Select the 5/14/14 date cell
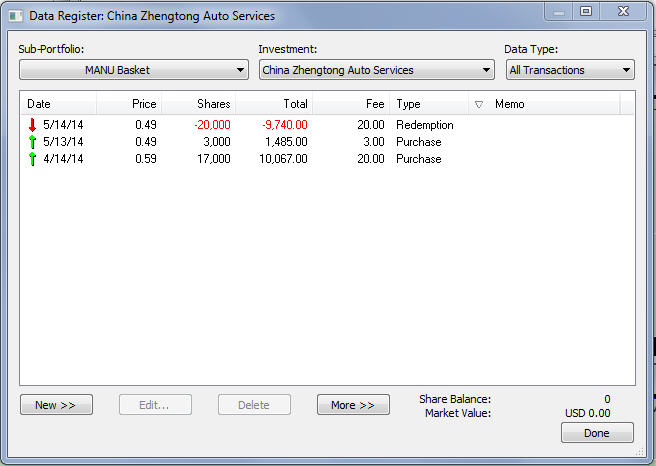Screen dimensions: 656x466 tap(63, 125)
